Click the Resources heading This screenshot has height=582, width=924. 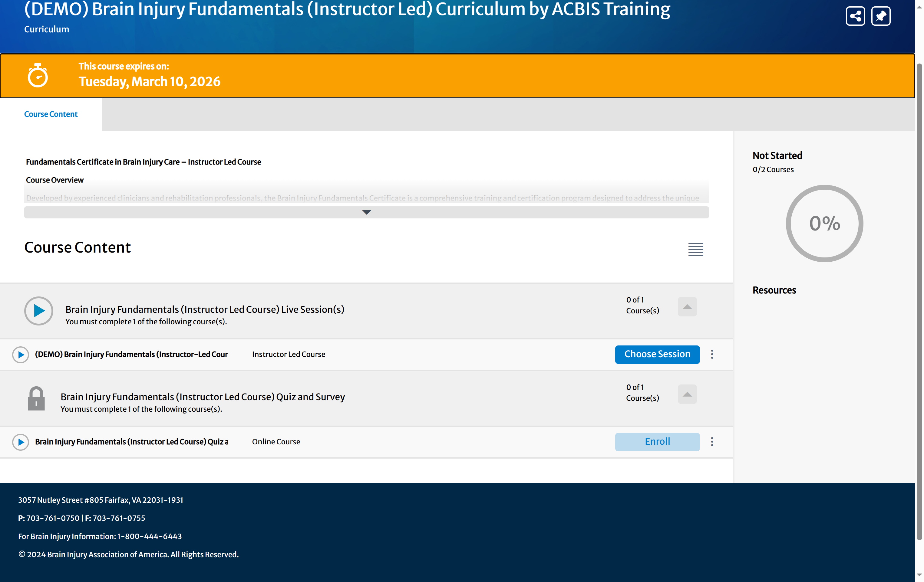(774, 290)
